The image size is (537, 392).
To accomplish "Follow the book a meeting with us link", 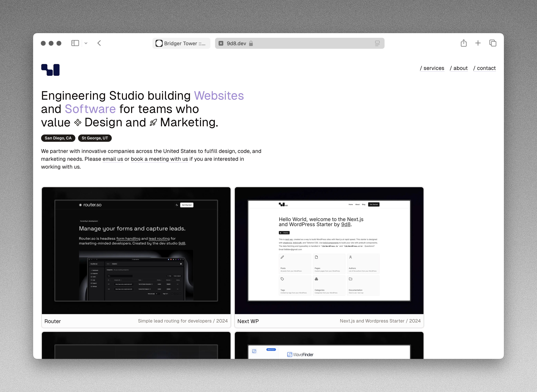I will pyautogui.click(x=159, y=159).
